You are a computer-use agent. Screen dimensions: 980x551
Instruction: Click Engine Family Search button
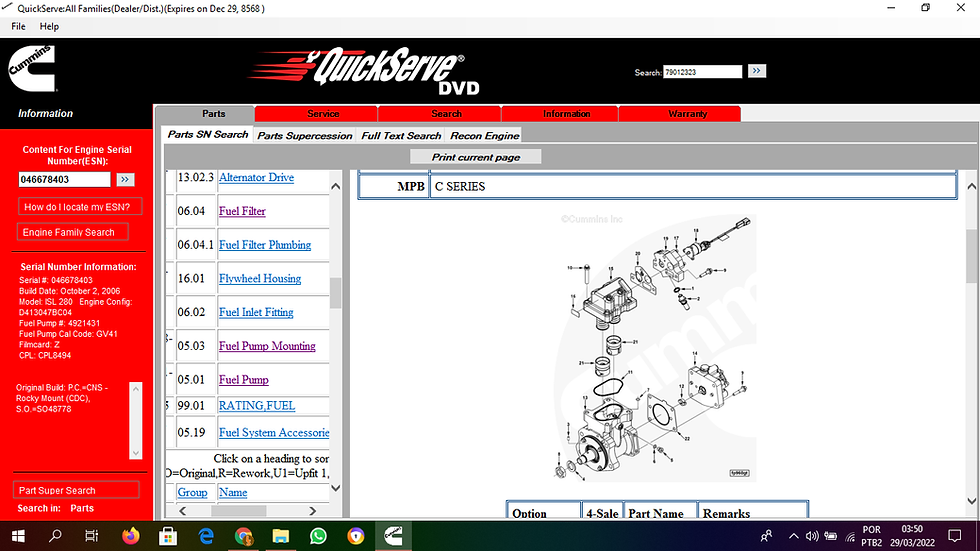tap(73, 232)
